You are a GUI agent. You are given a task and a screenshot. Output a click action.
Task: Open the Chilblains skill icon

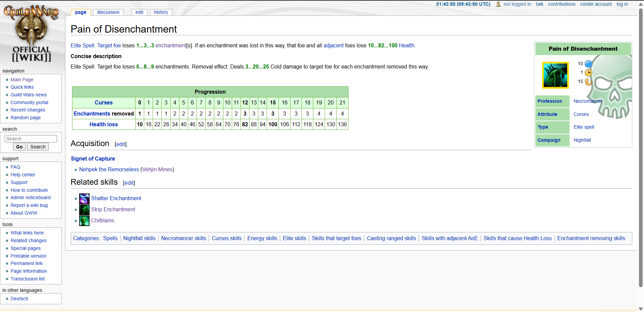click(84, 221)
